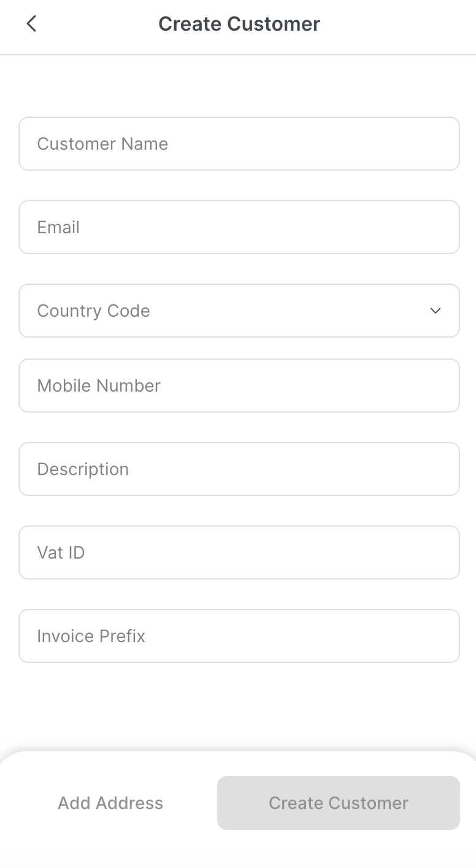Tap the 'Email' placeholder text
This screenshot has height=868, width=476.
click(x=58, y=227)
